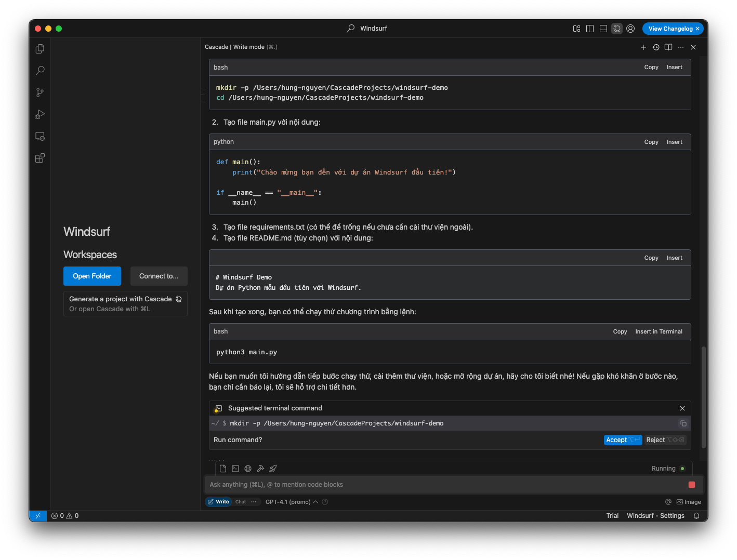The height and width of the screenshot is (560, 737).
Task: Click the model info help icon
Action: click(x=325, y=502)
